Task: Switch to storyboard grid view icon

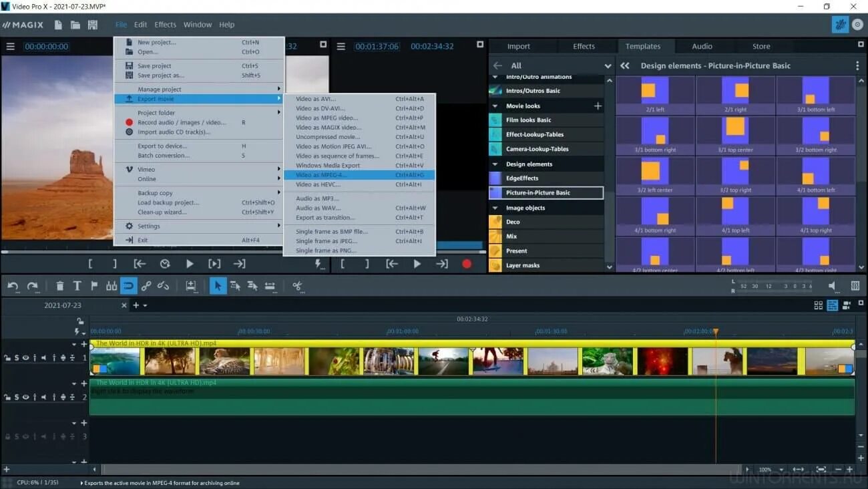Action: (819, 305)
